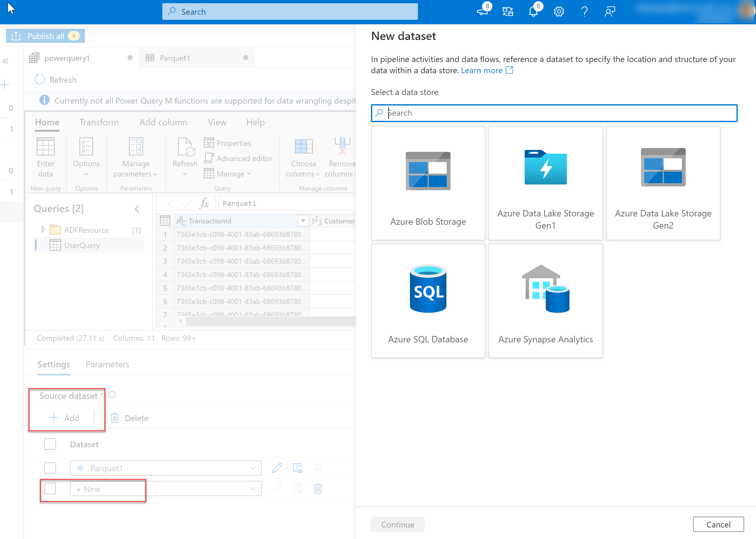Select all datasets with header checkbox
The height and width of the screenshot is (539, 756).
coord(50,444)
